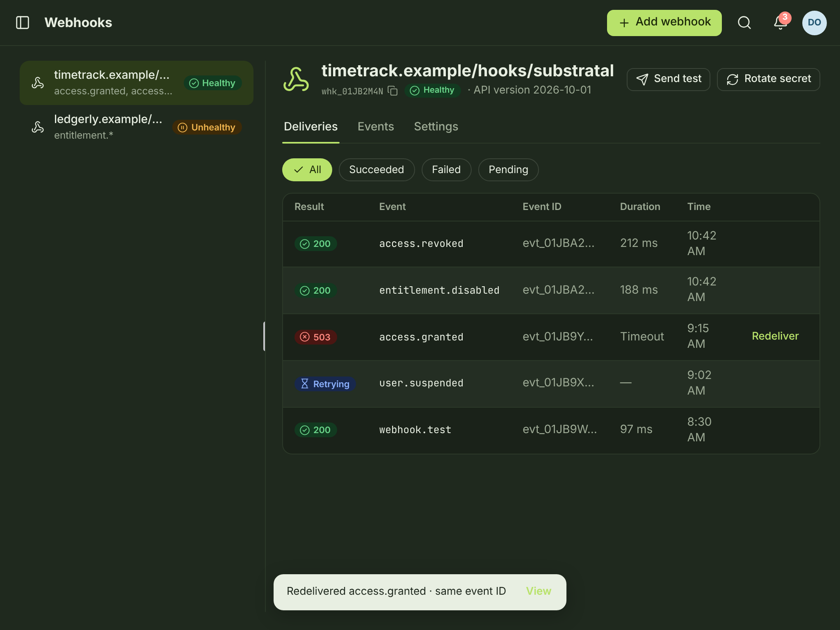Image resolution: width=840 pixels, height=630 pixels.
Task: Click 200 badge on access.revoked row
Action: 315,244
